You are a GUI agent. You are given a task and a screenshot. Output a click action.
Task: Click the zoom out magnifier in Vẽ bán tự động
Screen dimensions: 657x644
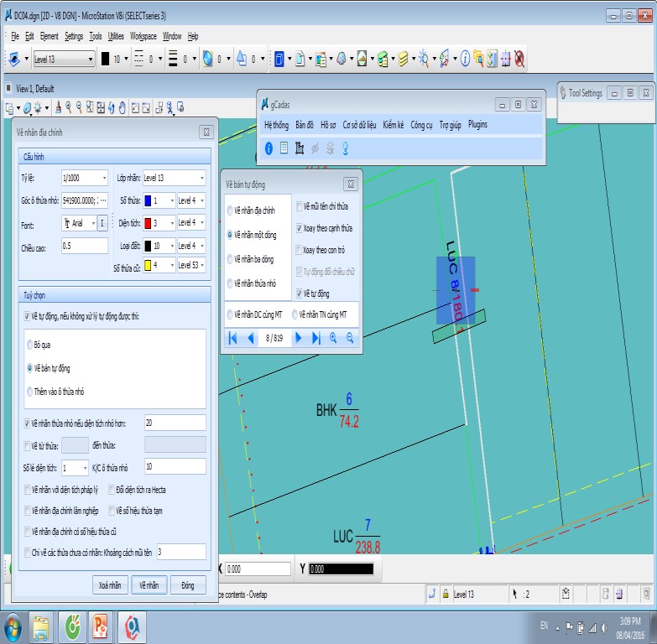pos(350,338)
